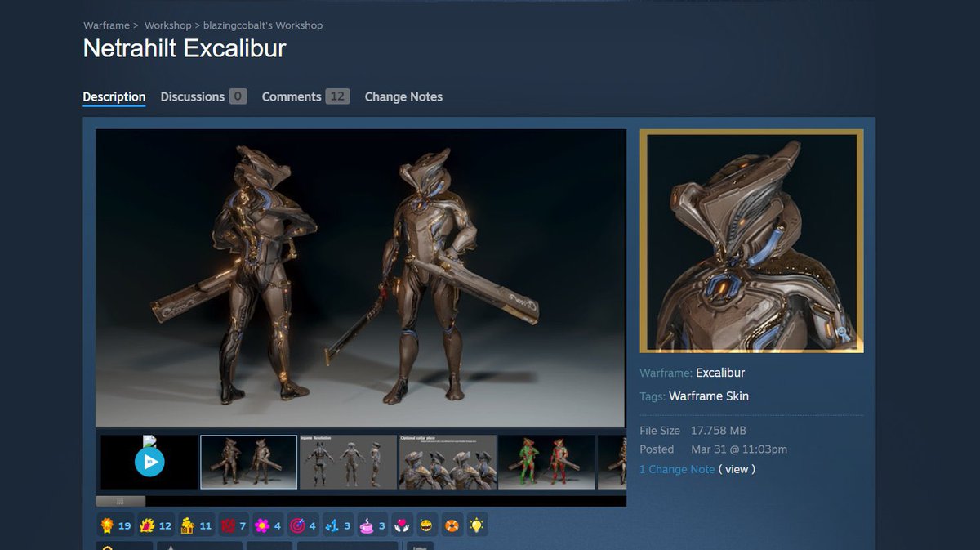Go to the Warframe breadcrumb link
The height and width of the screenshot is (550, 980).
click(x=106, y=25)
